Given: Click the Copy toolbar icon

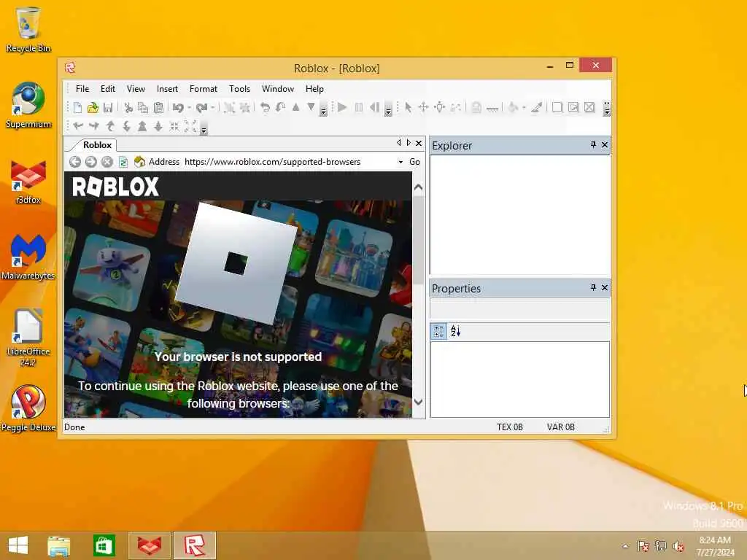Looking at the screenshot, I should coord(143,108).
